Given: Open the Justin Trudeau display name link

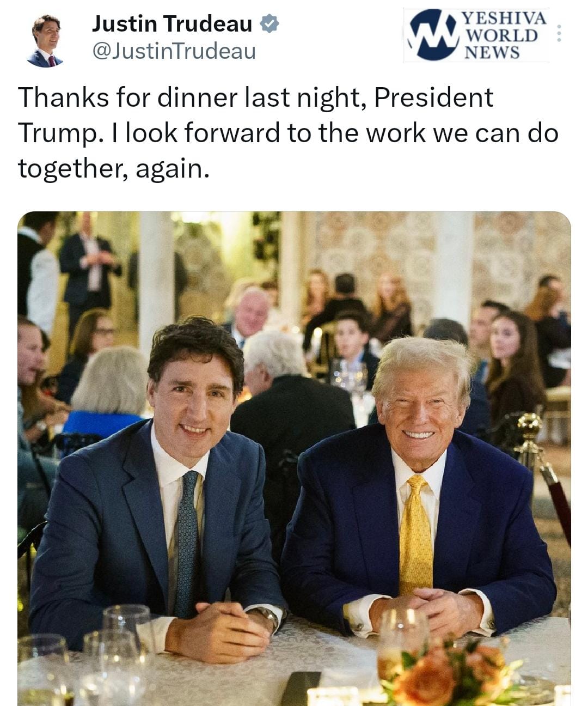Looking at the screenshot, I should (172, 23).
